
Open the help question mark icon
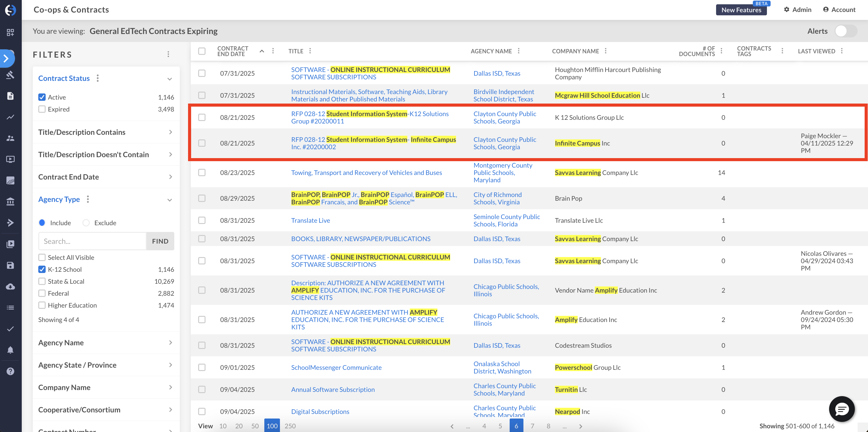10,371
